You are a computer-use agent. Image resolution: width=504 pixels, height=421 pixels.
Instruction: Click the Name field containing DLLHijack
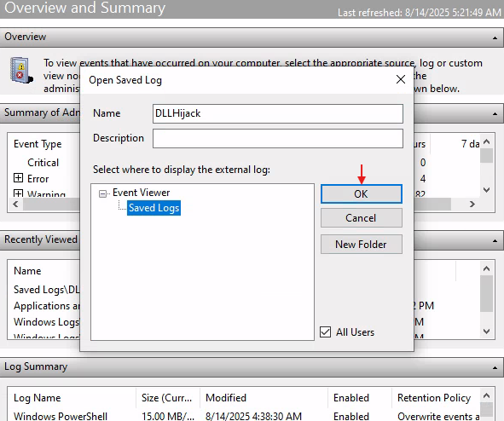click(x=278, y=113)
